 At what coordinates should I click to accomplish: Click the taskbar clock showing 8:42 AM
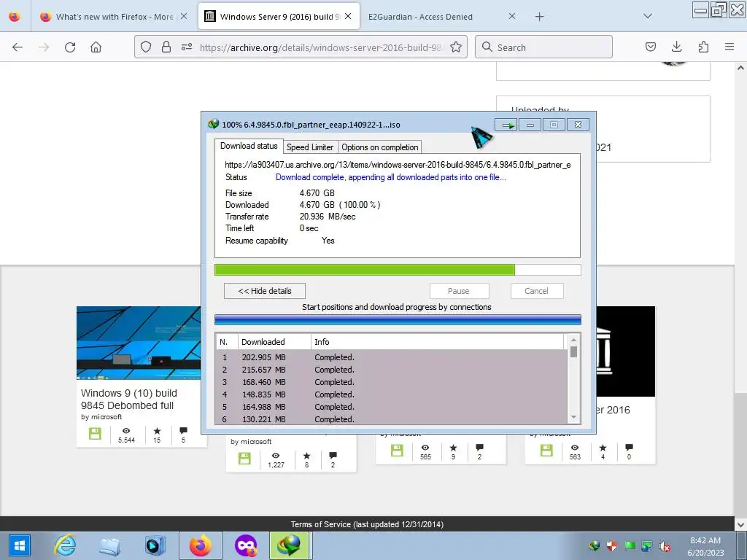[x=705, y=546]
